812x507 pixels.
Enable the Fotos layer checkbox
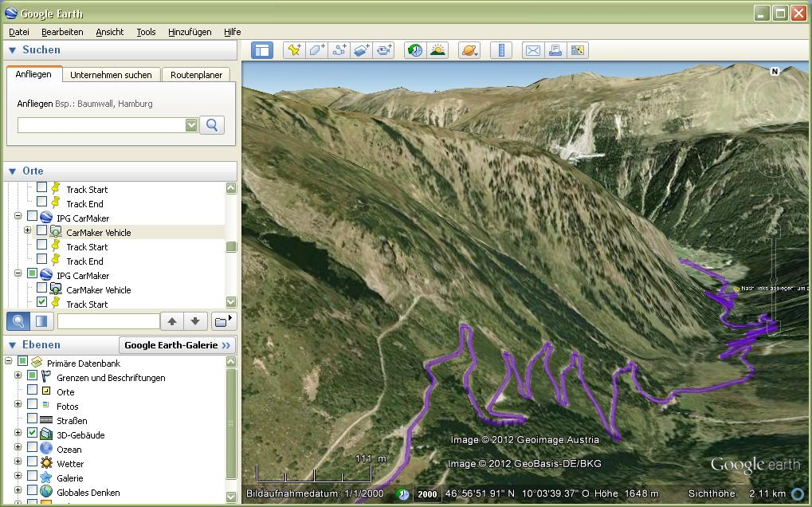point(32,404)
